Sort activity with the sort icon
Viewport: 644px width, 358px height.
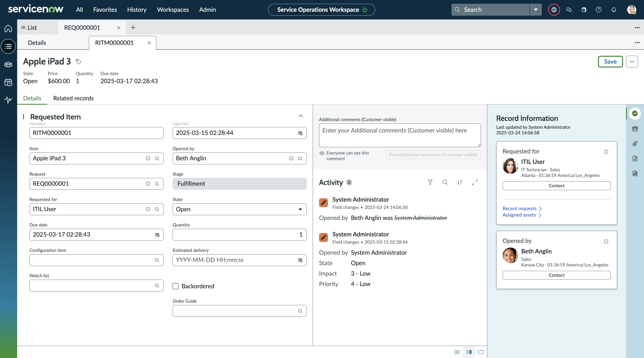(x=460, y=182)
